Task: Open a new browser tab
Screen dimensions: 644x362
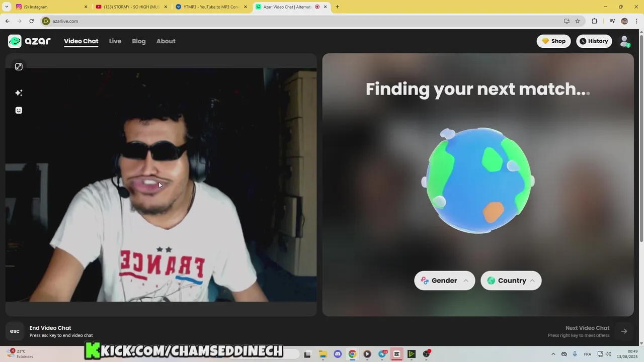Action: (337, 7)
